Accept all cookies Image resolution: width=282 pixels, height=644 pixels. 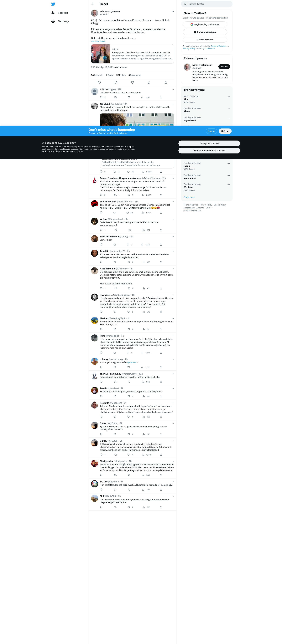point(209,143)
